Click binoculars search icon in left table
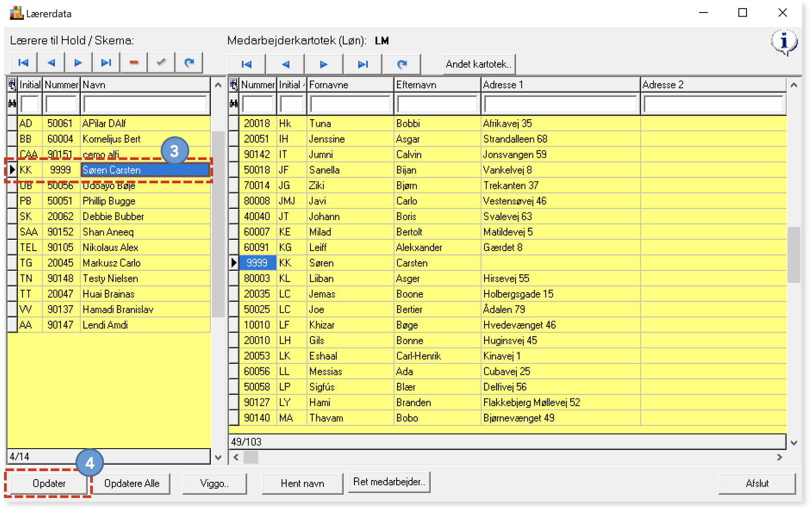The width and height of the screenshot is (812, 511). (x=13, y=104)
